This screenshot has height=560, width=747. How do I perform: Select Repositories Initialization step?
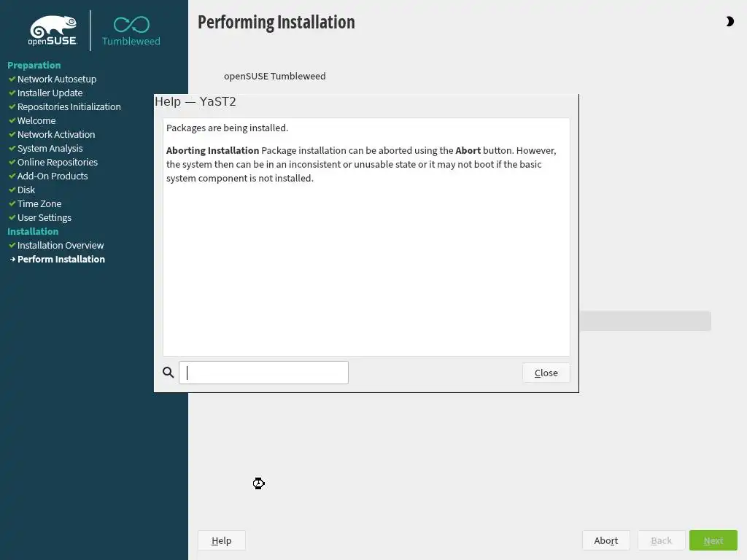[x=69, y=106]
